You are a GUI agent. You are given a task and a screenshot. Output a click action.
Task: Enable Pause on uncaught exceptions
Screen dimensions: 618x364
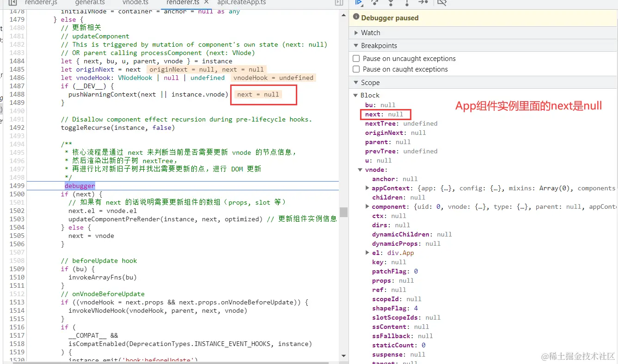pyautogui.click(x=356, y=59)
